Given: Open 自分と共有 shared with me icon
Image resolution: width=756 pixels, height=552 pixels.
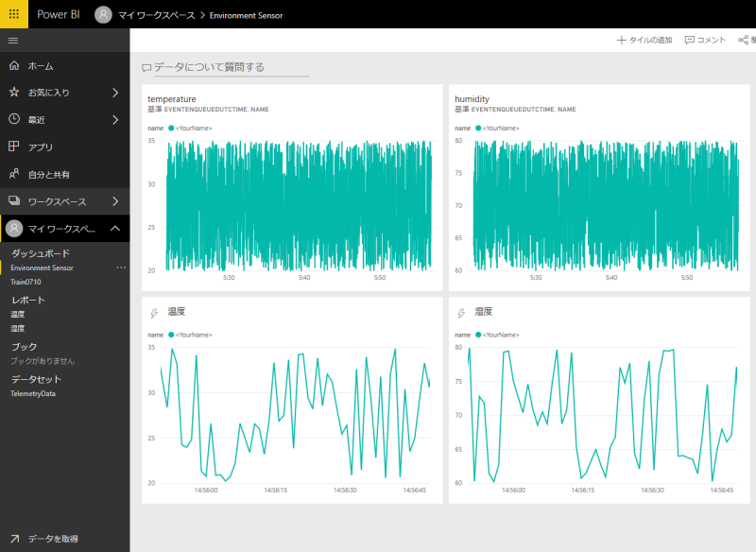Looking at the screenshot, I should (13, 175).
